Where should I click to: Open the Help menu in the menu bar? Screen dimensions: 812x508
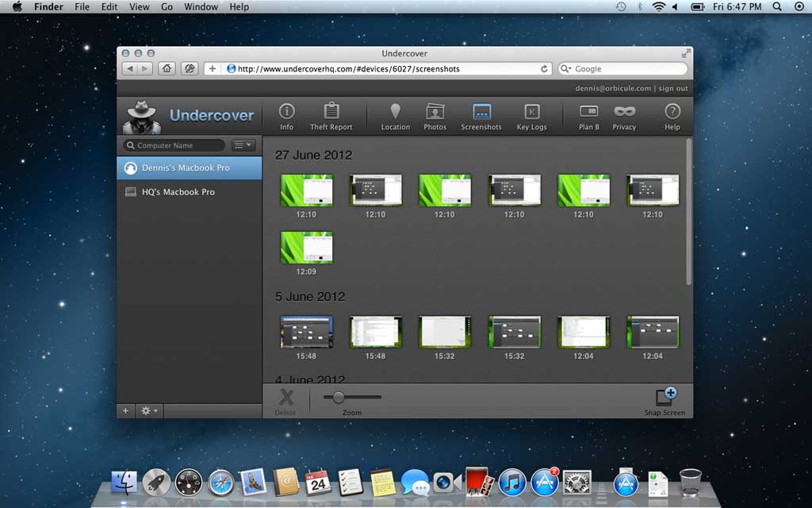[239, 6]
